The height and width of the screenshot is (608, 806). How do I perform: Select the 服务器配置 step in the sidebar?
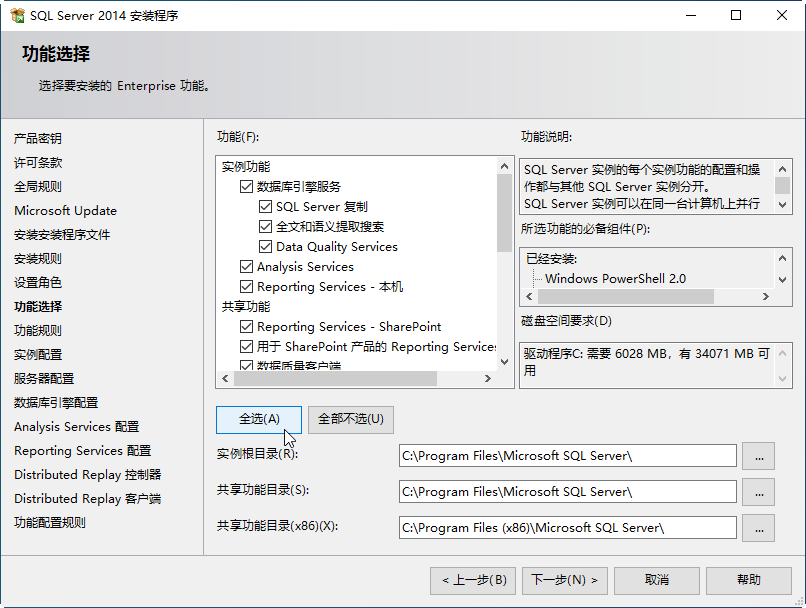44,379
